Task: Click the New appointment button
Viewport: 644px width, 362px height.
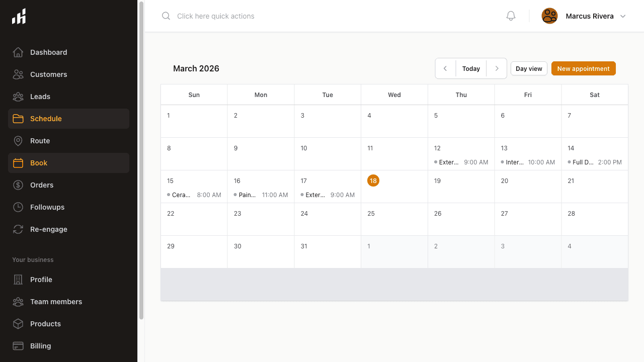Action: 583,68
